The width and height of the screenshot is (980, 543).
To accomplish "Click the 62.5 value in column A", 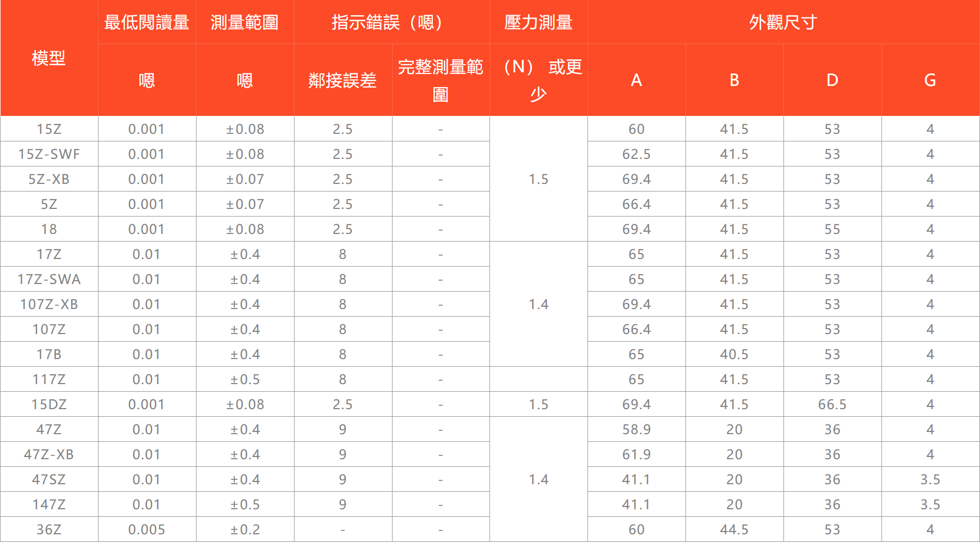I will (636, 154).
